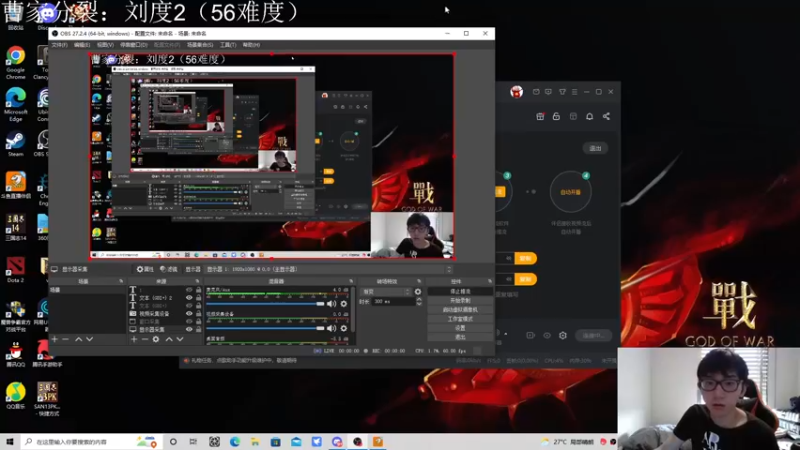Open 工具(T) menu in OBS

228,45
